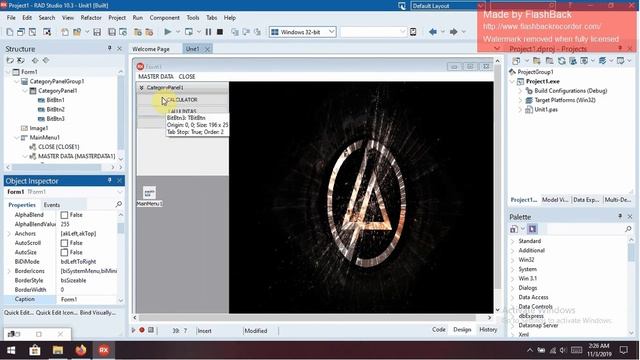Viewport: 640px width, 360px height.
Task: Click the red breakpoint icon in status bar
Action: click(142, 330)
